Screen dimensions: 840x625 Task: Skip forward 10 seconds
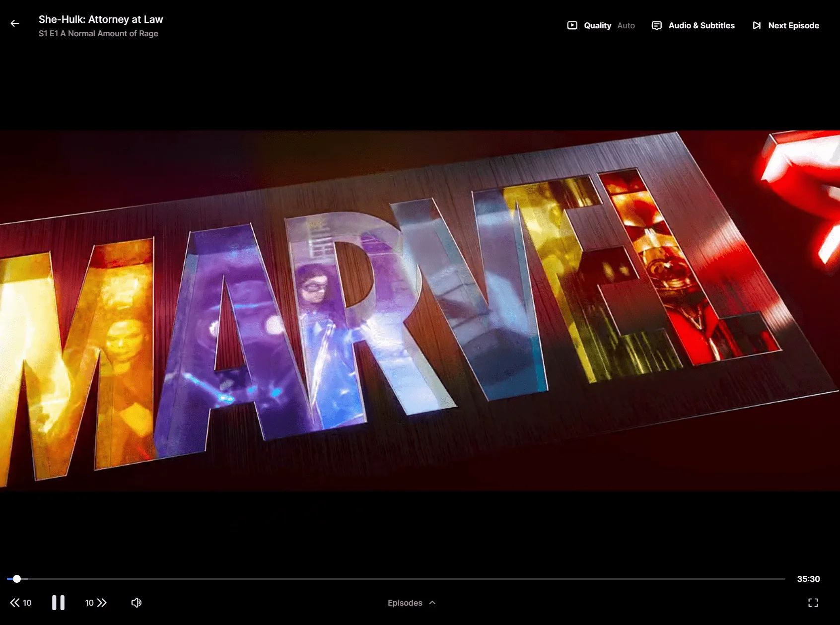pyautogui.click(x=96, y=603)
